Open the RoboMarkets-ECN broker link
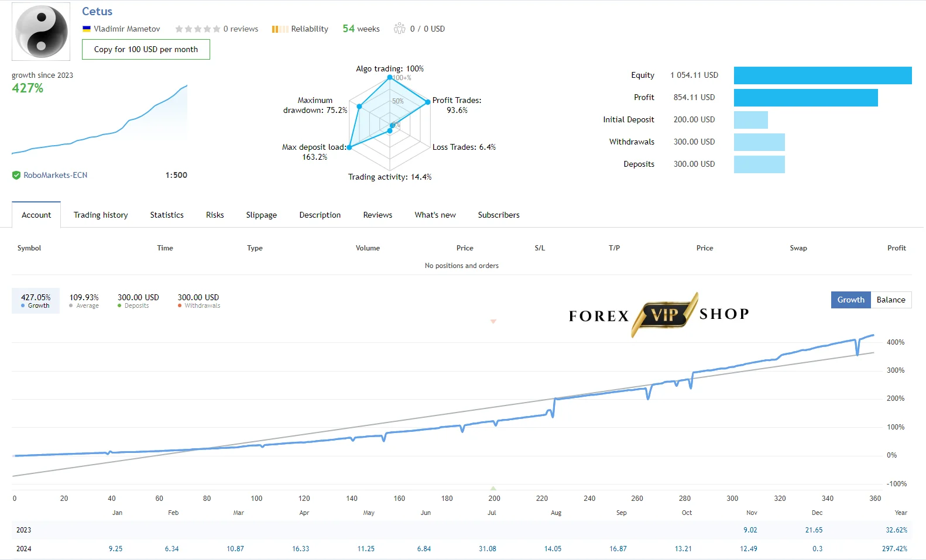 (56, 175)
